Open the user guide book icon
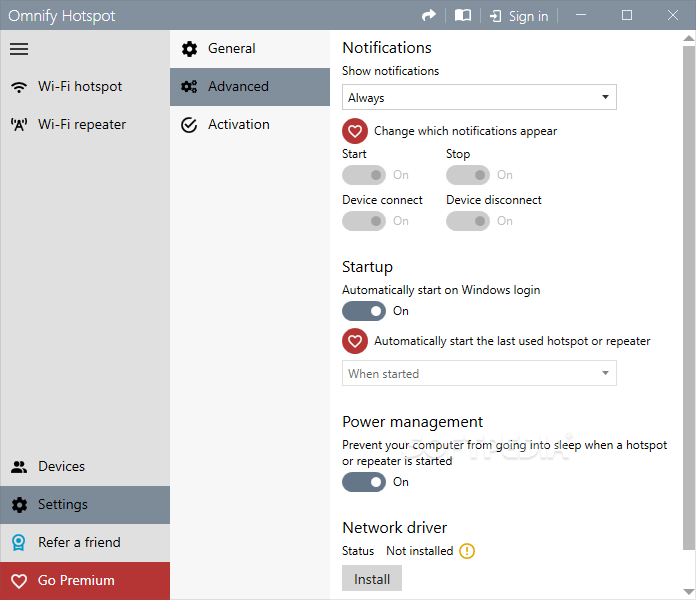Screen dimensions: 696x600 point(463,16)
